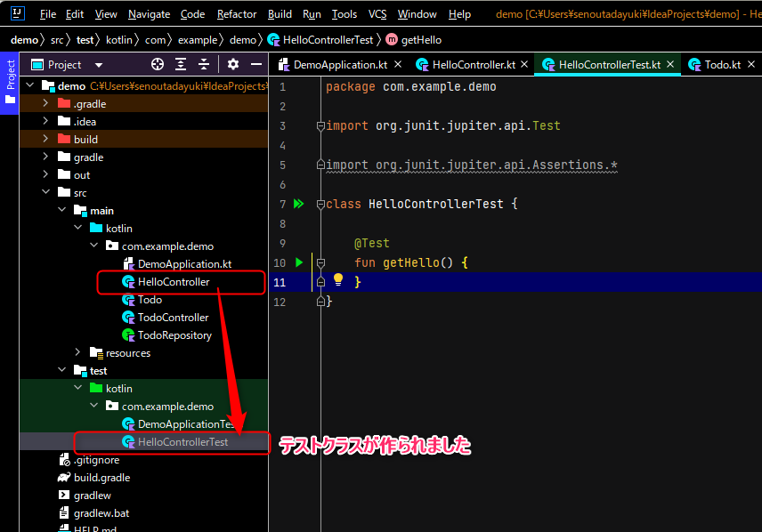
Task: Expand the .gradle folder
Action: click(x=45, y=103)
